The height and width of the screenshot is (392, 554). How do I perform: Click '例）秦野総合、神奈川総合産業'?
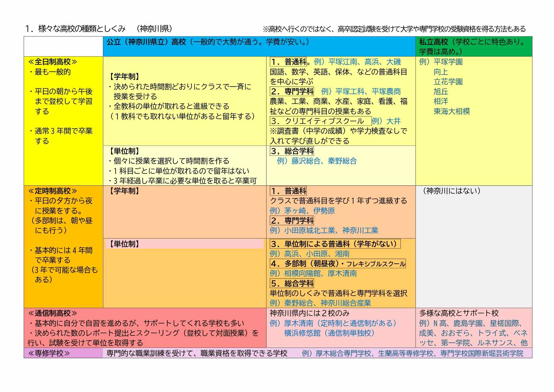tap(320, 303)
